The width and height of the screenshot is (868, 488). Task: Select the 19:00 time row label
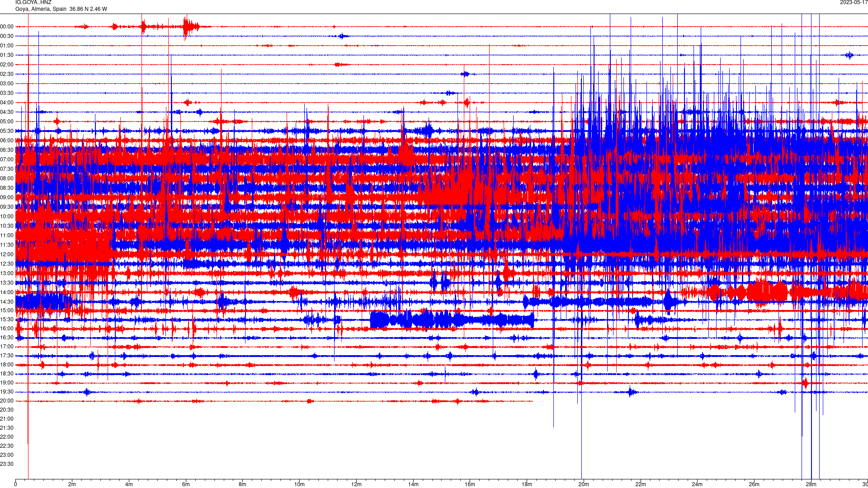7,383
